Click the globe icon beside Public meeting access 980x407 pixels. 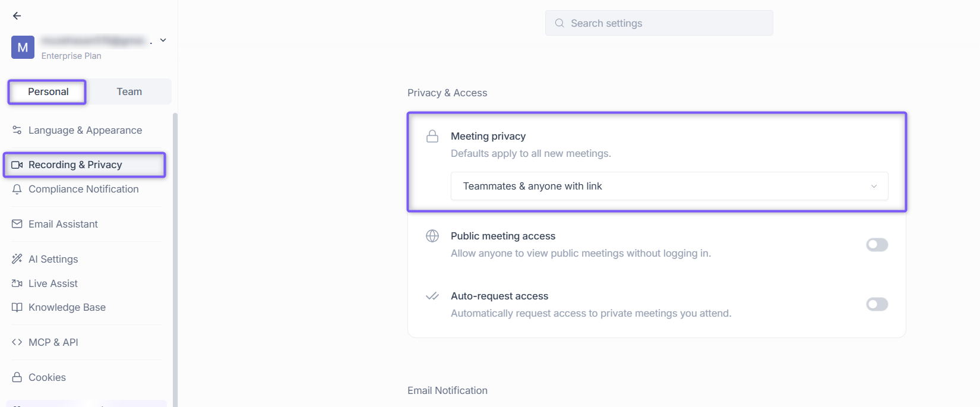click(432, 236)
